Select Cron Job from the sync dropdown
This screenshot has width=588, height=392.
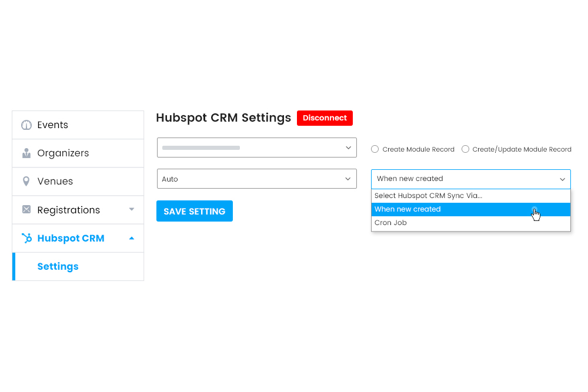390,222
